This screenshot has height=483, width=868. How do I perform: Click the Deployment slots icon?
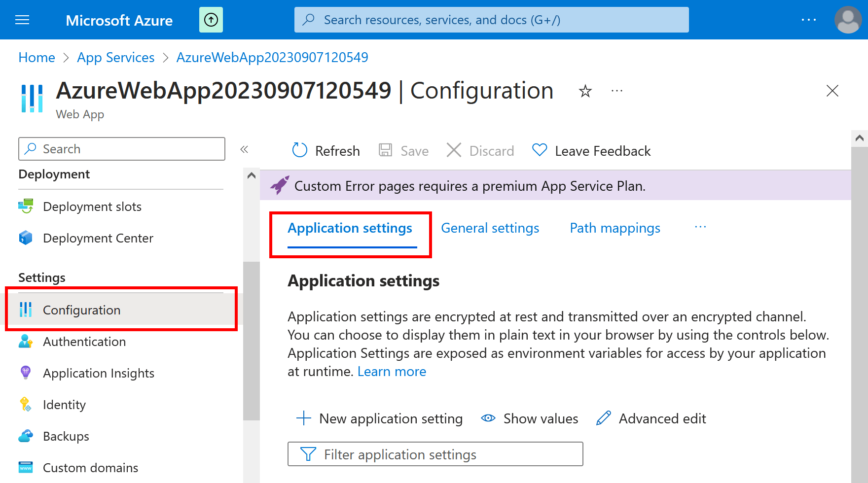coord(26,207)
